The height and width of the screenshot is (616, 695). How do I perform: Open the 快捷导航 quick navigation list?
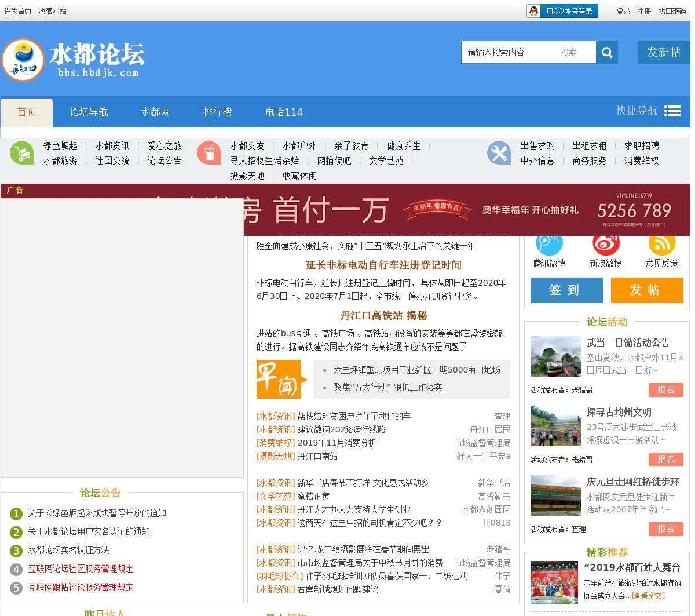pyautogui.click(x=648, y=111)
